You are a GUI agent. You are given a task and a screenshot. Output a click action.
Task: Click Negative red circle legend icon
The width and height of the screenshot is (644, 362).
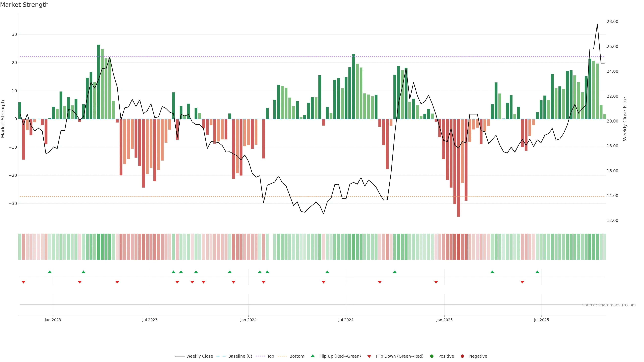click(462, 356)
